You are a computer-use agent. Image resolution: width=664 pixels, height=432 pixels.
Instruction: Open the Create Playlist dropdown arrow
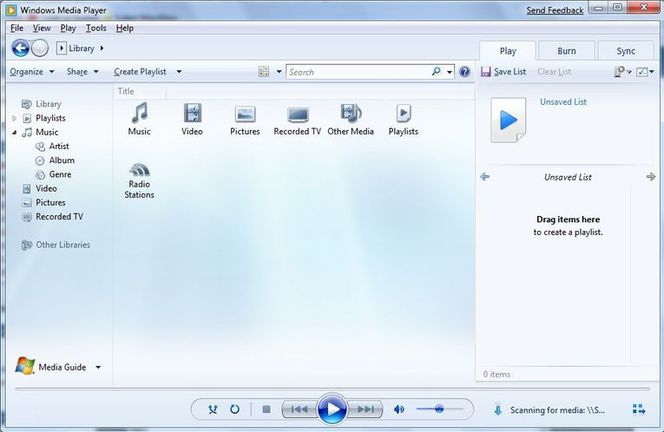click(179, 72)
